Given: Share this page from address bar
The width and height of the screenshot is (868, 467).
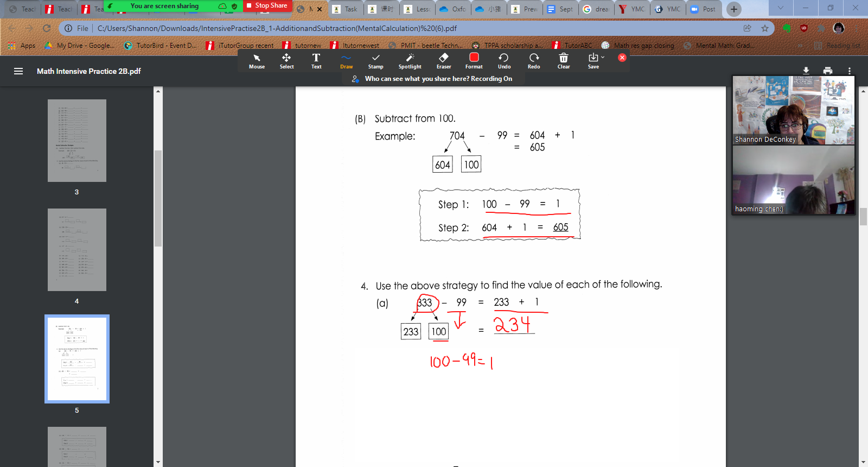Looking at the screenshot, I should [748, 28].
